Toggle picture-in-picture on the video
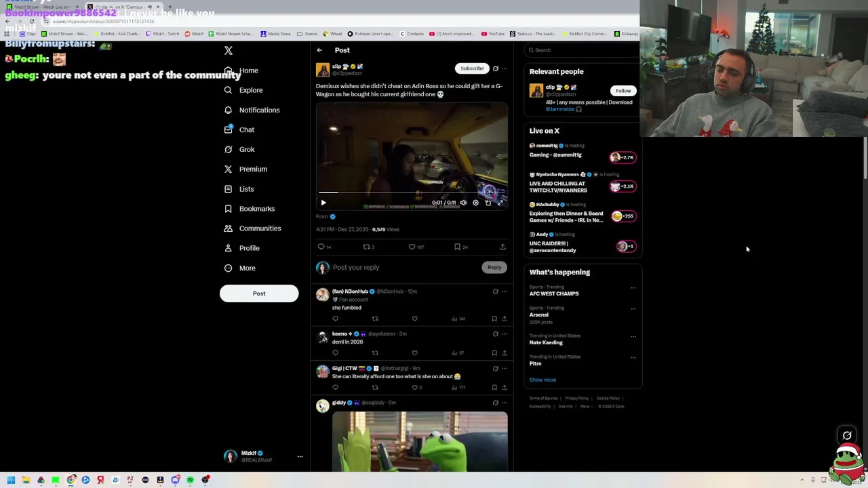 488,203
